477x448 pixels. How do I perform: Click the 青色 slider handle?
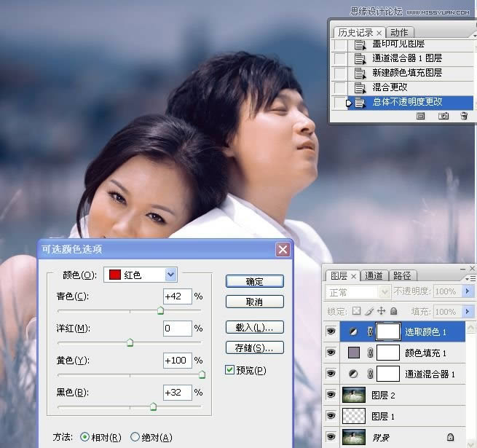160,310
